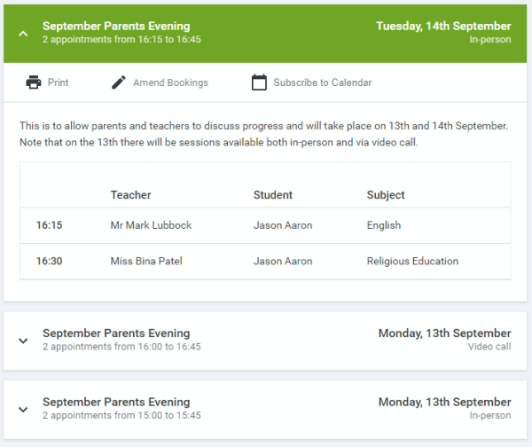This screenshot has height=447, width=532.
Task: Select the 16:30 Miss Bina Patel row
Action: pos(265,261)
